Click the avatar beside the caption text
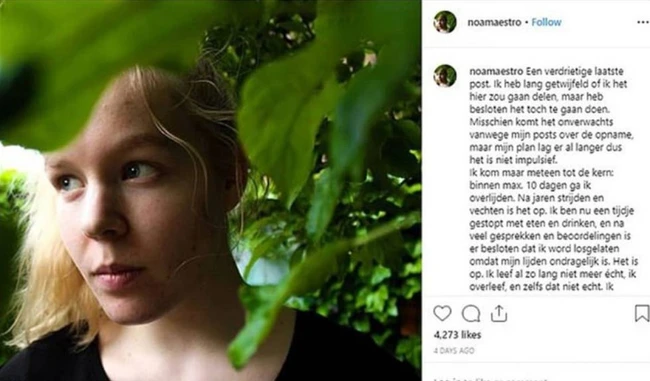 [445, 76]
